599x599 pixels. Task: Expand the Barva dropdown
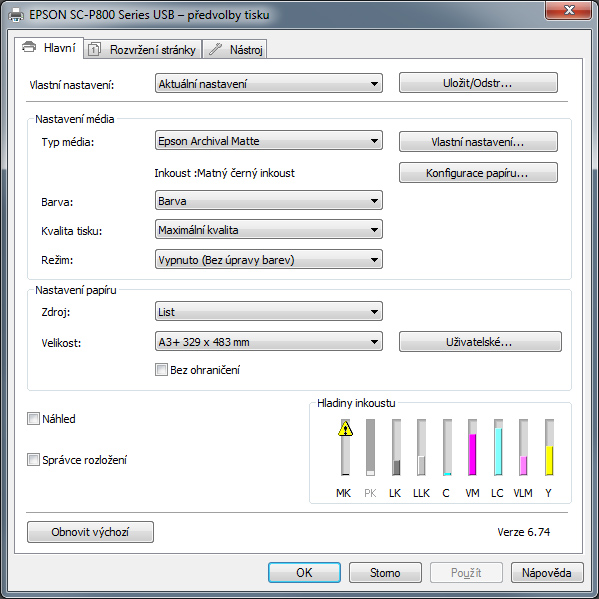269,201
